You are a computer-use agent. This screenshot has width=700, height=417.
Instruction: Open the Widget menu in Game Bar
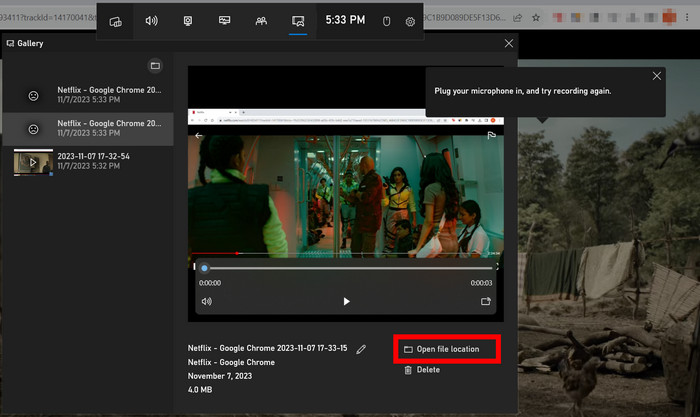point(116,21)
